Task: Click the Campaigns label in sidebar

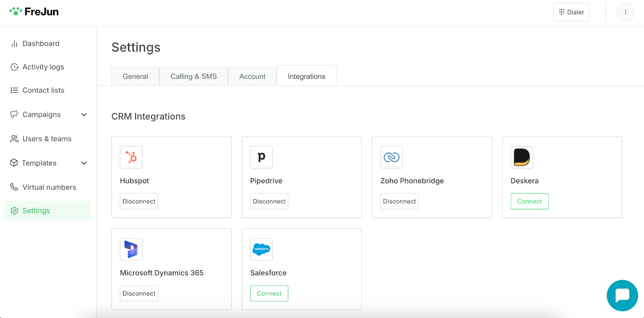Action: click(41, 115)
